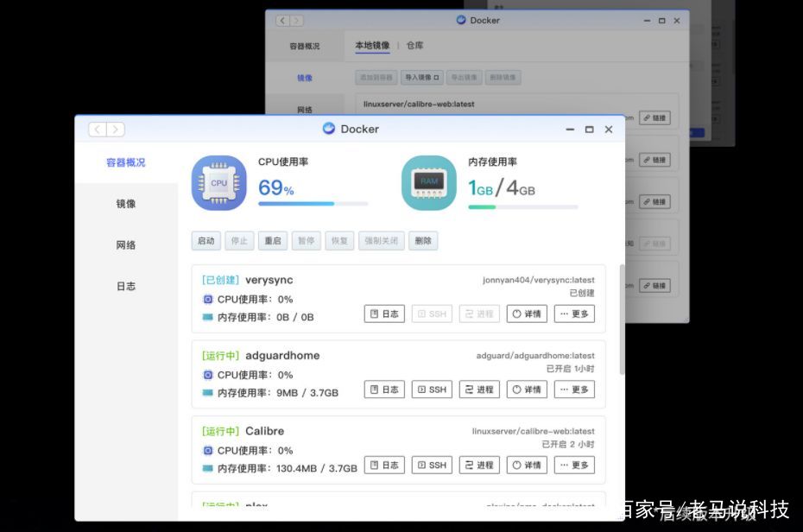Click the CPU使用率 progress bar
Image resolution: width=803 pixels, height=532 pixels.
pos(313,204)
